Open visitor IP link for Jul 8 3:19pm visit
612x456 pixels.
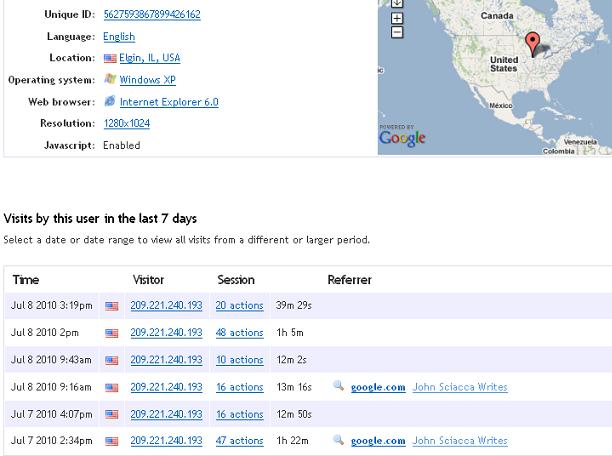point(166,305)
